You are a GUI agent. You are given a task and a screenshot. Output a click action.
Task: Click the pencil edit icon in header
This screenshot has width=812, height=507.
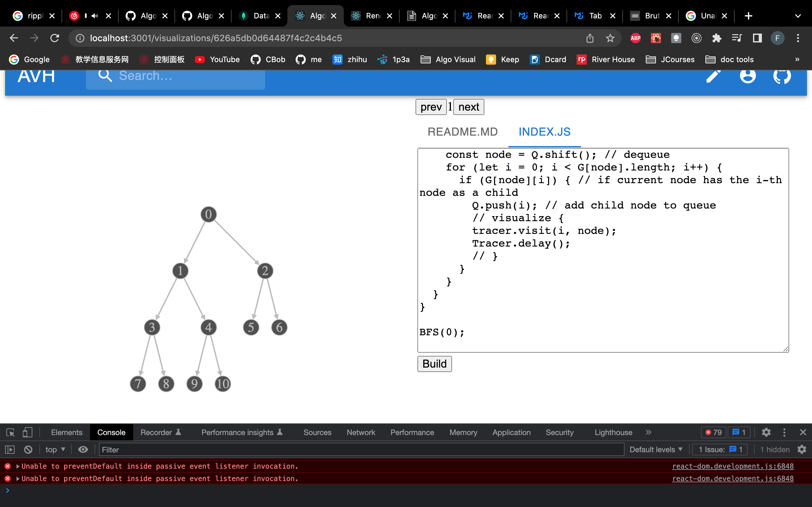point(713,76)
